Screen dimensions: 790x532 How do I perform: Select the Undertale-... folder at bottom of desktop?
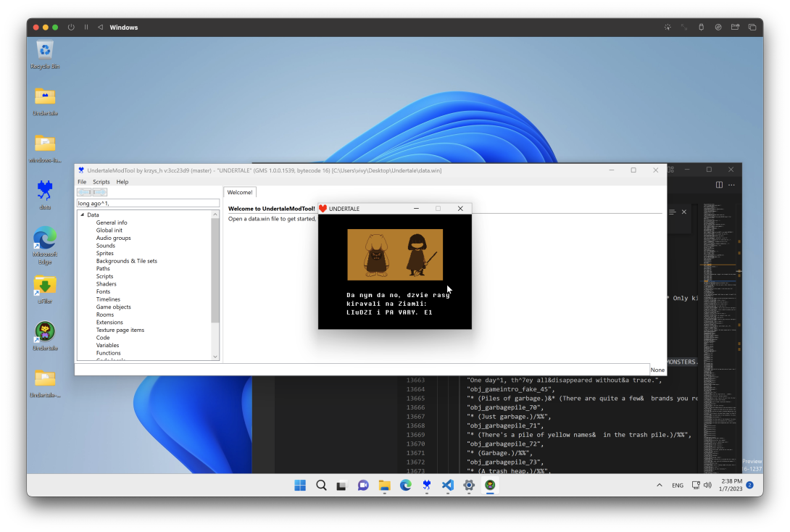tap(45, 383)
